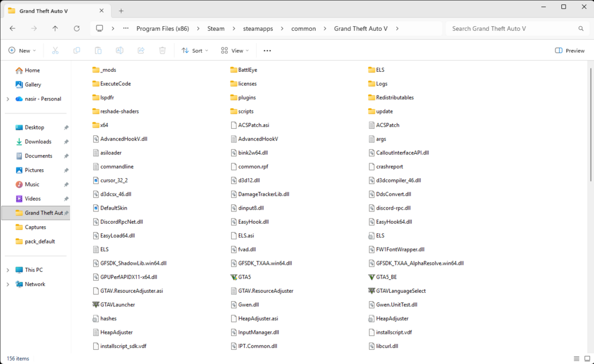Select GTAVLanguageSelect file

click(397, 291)
